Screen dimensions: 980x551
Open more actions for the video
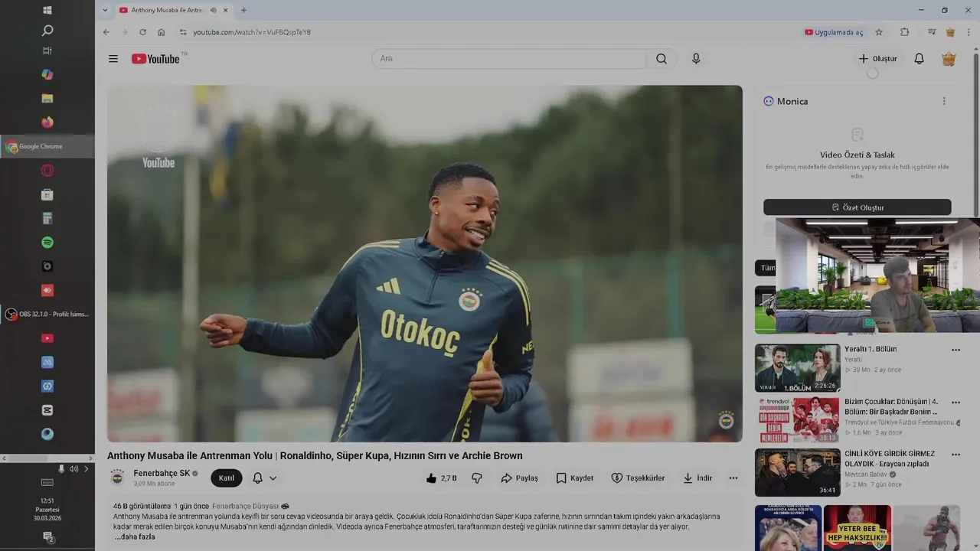[x=733, y=478]
